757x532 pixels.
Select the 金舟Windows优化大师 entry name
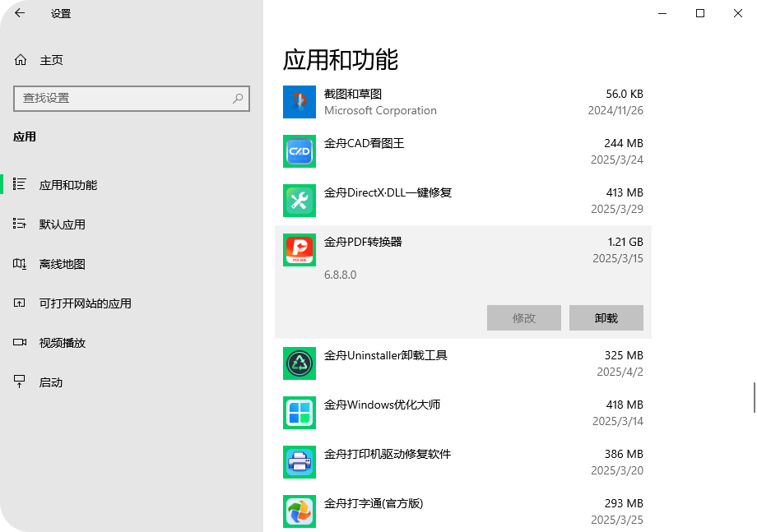[x=382, y=405]
